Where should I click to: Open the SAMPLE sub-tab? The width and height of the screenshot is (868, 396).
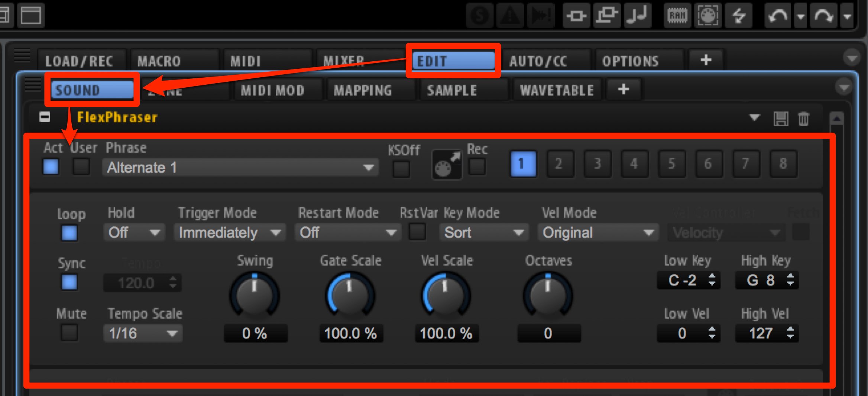click(x=463, y=90)
